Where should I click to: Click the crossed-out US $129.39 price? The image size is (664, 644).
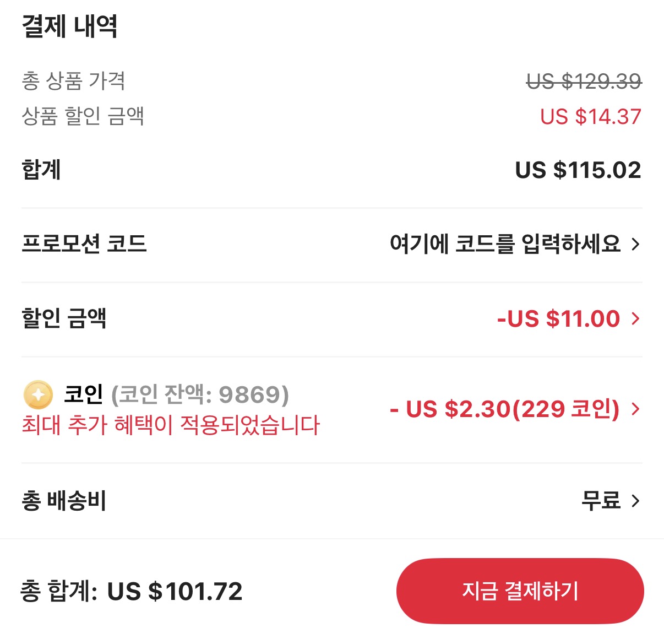584,82
